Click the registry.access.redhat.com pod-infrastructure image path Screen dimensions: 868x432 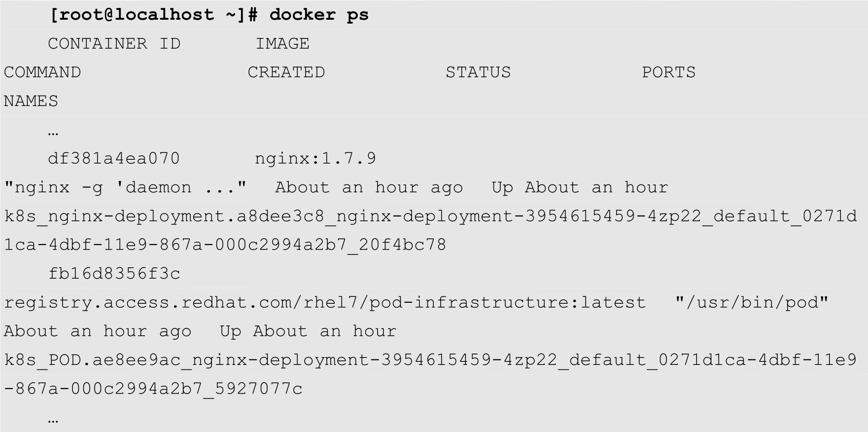[x=325, y=302]
